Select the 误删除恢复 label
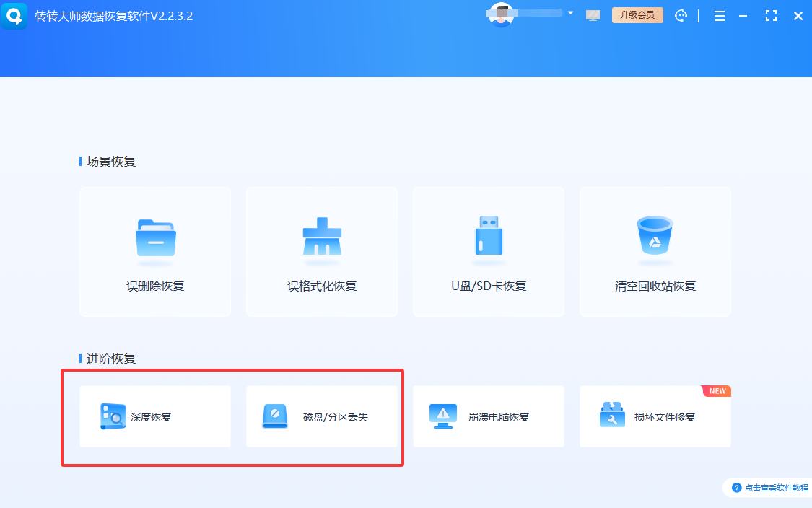The image size is (812, 508). point(155,286)
